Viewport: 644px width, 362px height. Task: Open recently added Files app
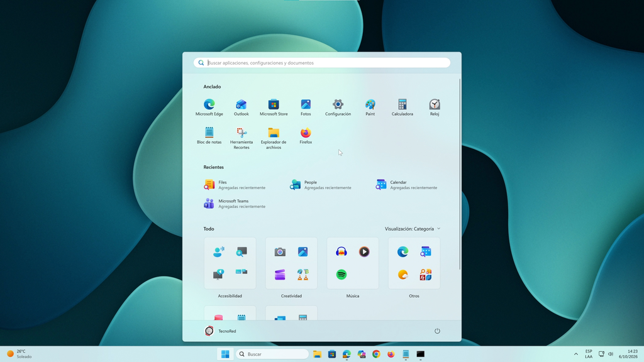coord(235,185)
